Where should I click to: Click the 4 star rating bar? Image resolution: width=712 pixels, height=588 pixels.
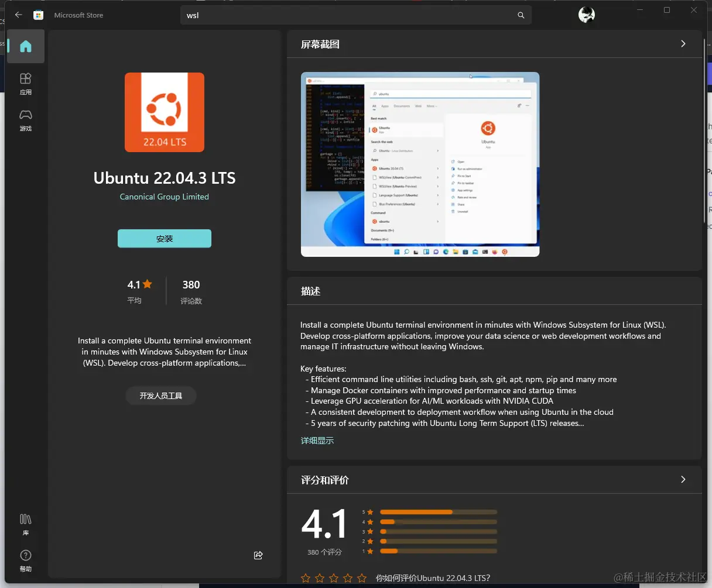438,522
